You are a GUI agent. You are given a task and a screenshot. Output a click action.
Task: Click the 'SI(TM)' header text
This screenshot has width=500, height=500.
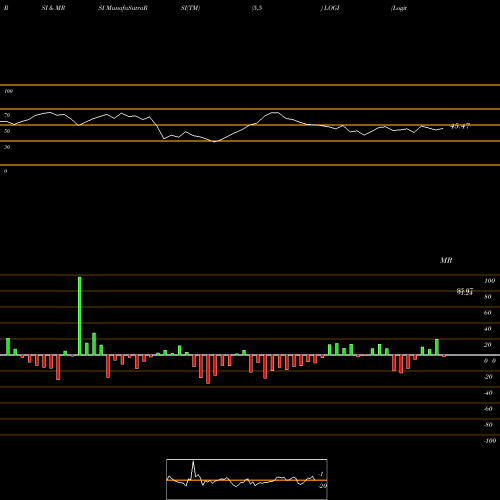pos(190,8)
